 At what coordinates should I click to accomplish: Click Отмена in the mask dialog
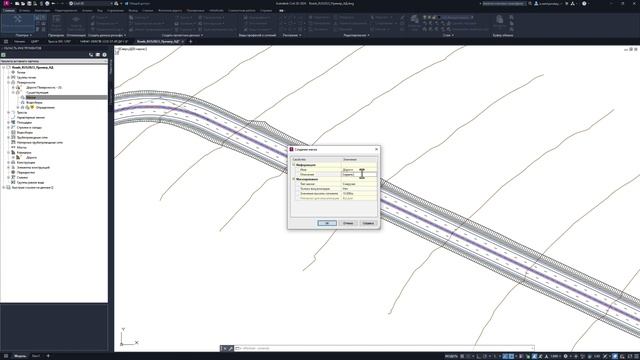348,223
